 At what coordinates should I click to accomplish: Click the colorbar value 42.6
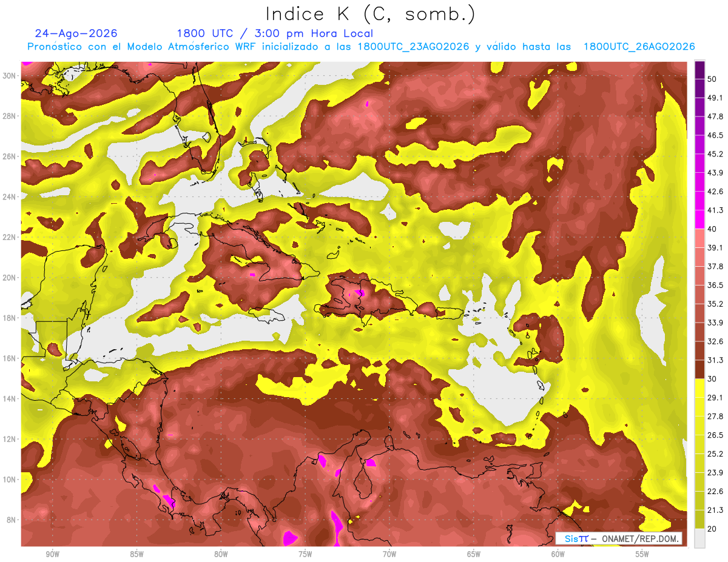coord(716,192)
